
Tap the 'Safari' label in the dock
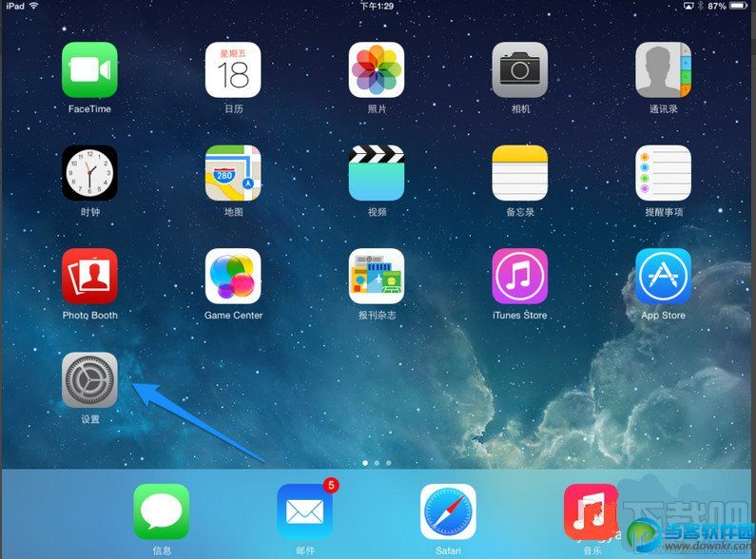(x=449, y=550)
